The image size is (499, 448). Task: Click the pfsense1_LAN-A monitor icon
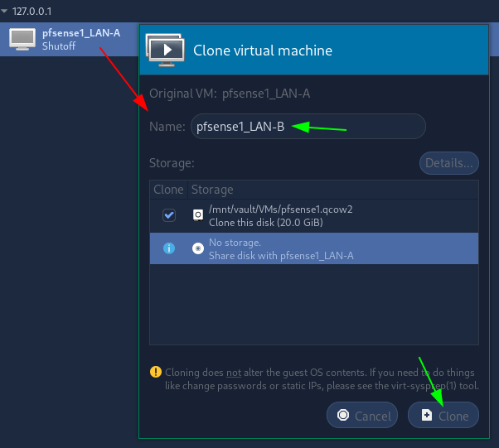pos(22,40)
